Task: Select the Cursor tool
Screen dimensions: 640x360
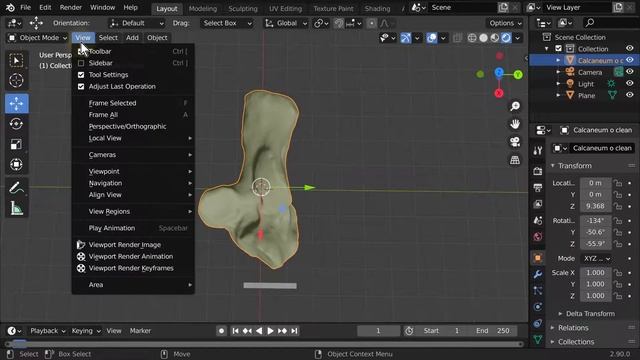Action: pyautogui.click(x=16, y=80)
